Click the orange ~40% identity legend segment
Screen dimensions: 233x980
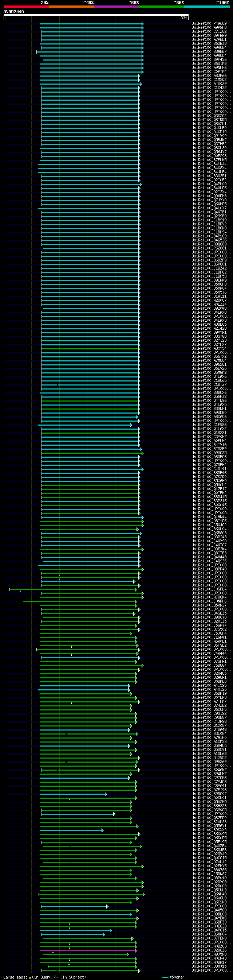[x=71, y=7]
